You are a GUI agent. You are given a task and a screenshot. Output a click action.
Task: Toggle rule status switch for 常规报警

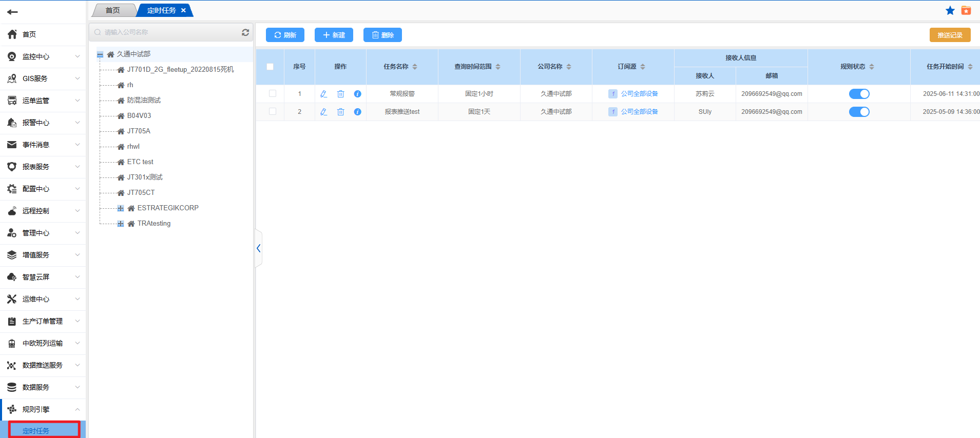point(858,94)
